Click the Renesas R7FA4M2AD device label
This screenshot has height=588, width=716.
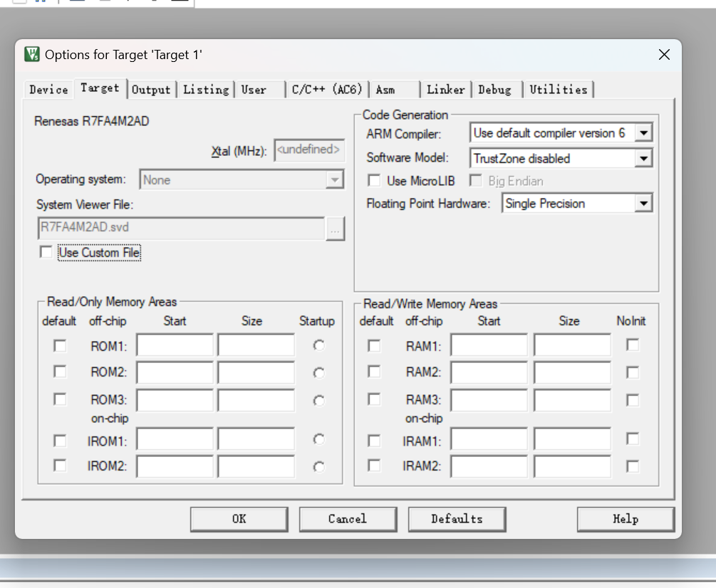pos(92,121)
